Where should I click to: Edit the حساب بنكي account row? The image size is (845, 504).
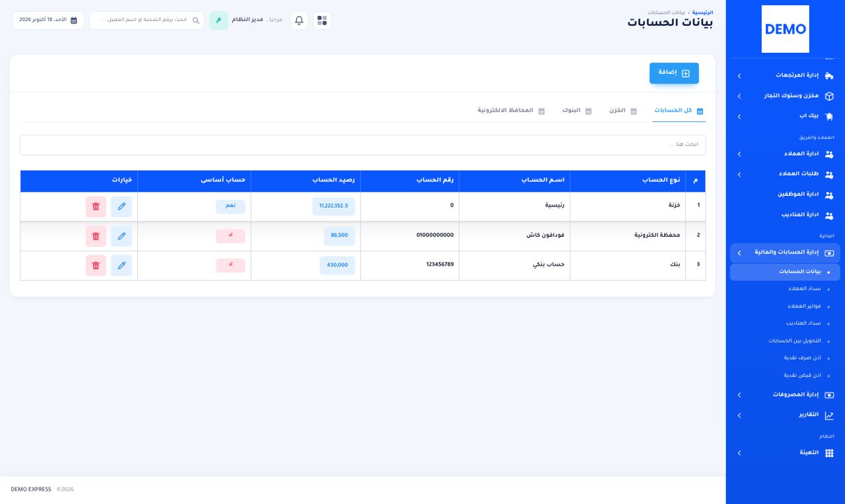121,265
